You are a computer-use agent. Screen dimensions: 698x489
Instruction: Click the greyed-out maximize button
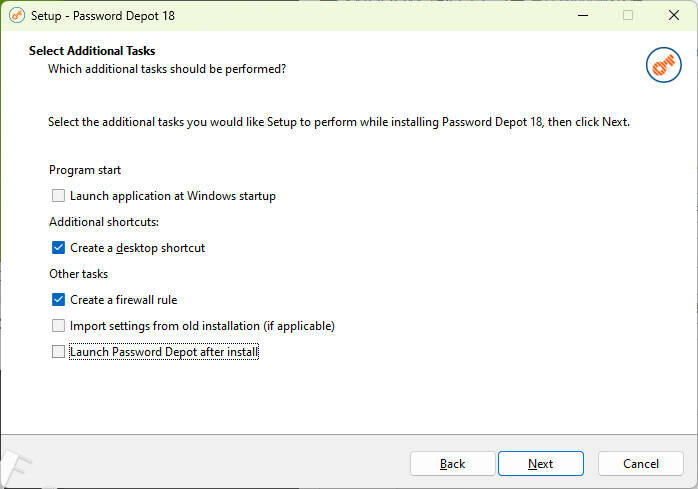[628, 15]
